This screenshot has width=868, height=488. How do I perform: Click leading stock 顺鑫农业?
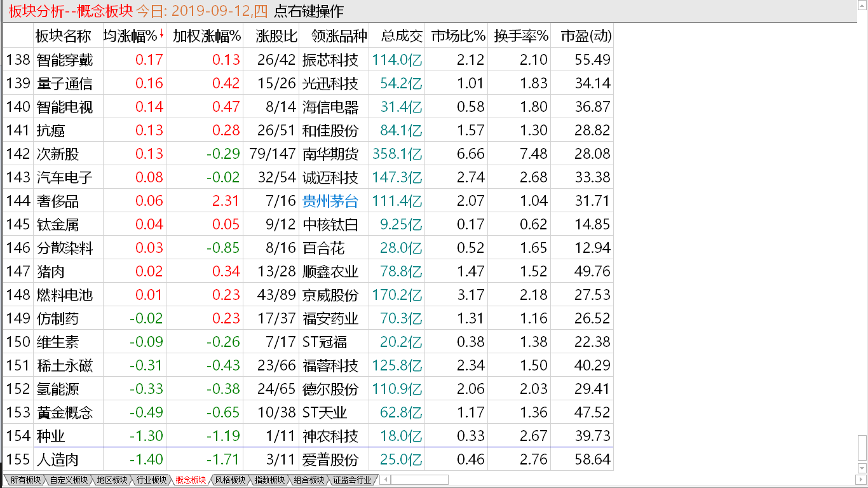coord(330,271)
